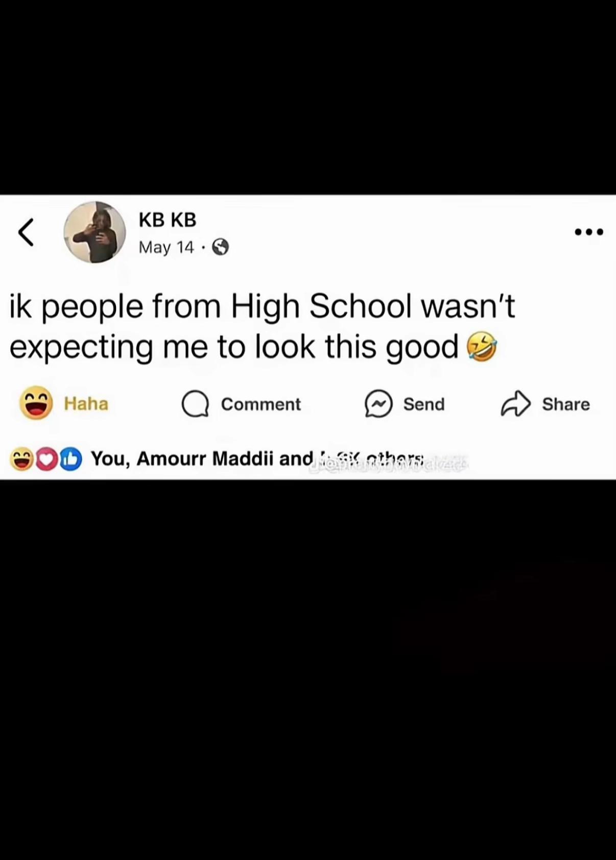Click the Messenger send icon
This screenshot has height=860, width=616.
click(378, 404)
